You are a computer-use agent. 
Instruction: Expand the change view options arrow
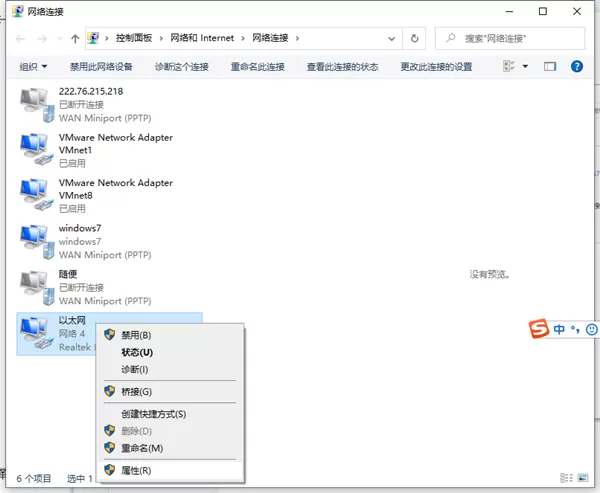click(x=525, y=67)
